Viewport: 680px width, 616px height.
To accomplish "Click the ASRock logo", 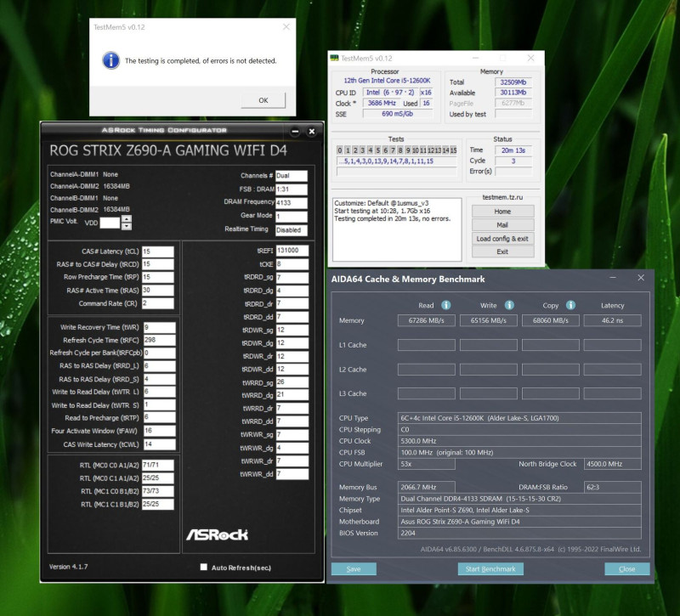I will click(218, 534).
